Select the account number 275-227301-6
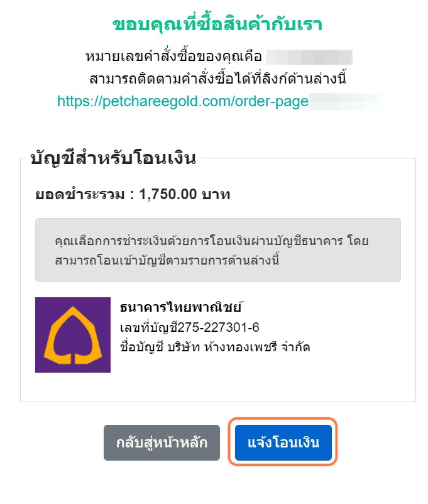428x504 pixels. click(x=218, y=327)
